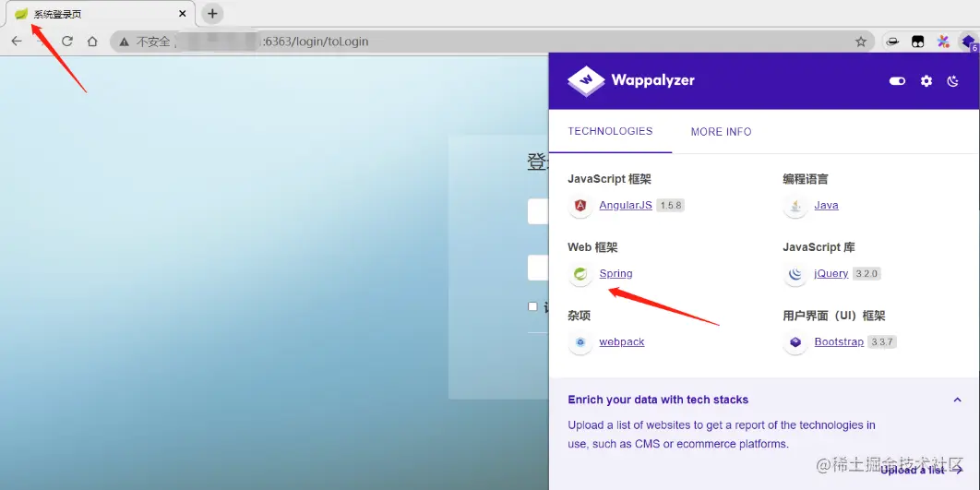Open the jQuery link
This screenshot has height=490, width=980.
point(831,273)
